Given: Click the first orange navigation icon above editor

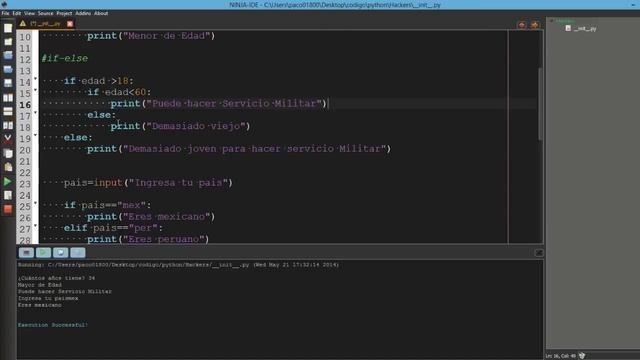Looking at the screenshot, I should point(522,25).
